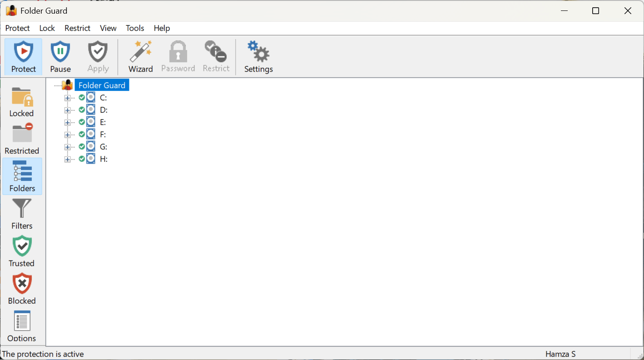Close the Folder Guard window
The width and height of the screenshot is (644, 360).
coord(628,11)
